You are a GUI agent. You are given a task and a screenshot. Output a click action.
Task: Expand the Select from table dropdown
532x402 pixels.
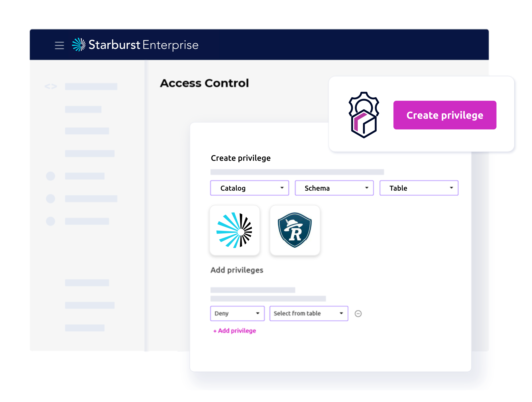tap(309, 313)
